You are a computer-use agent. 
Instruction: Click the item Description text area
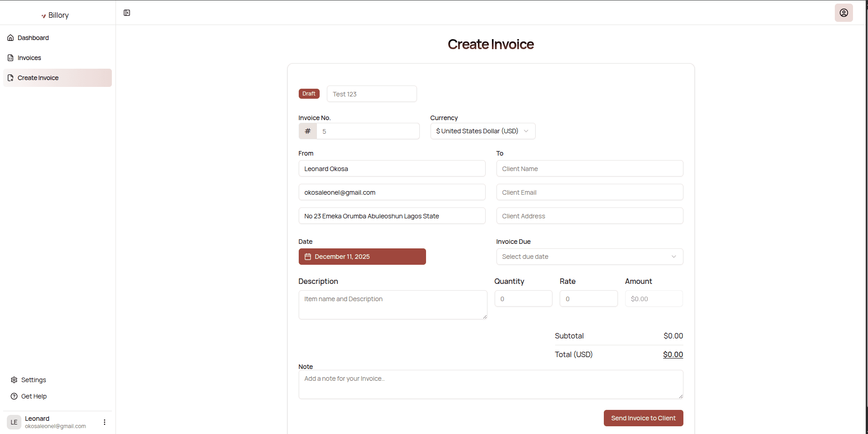[392, 304]
